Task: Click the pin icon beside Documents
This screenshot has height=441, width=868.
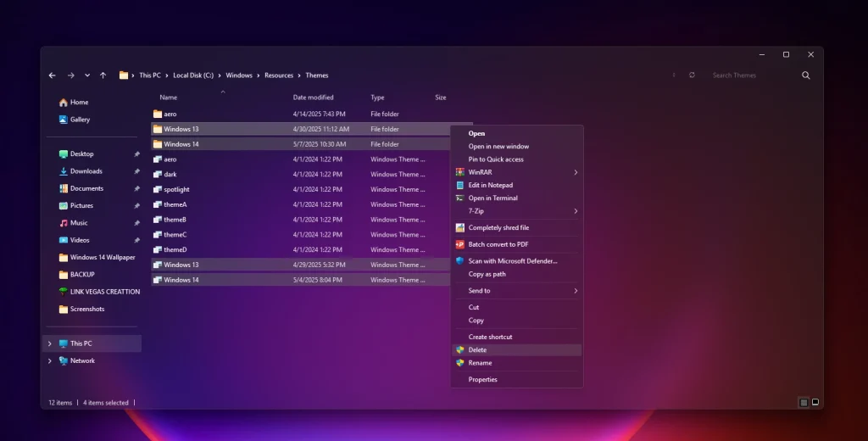Action: pos(136,188)
